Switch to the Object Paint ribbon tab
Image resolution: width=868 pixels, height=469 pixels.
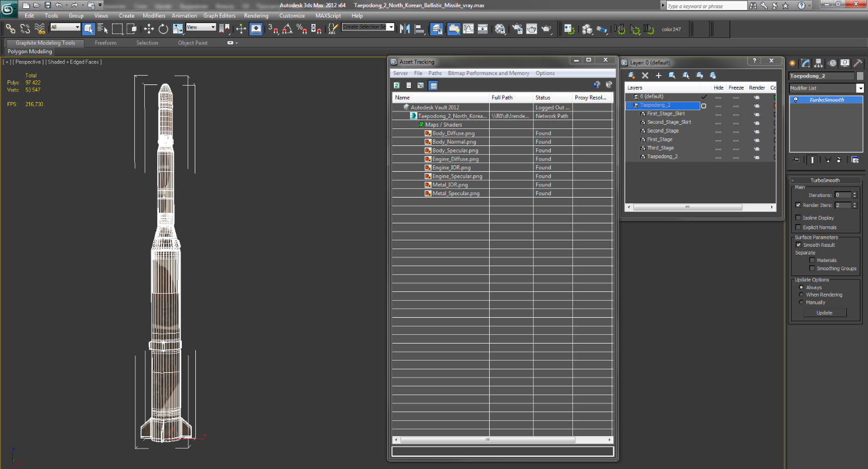click(x=193, y=43)
